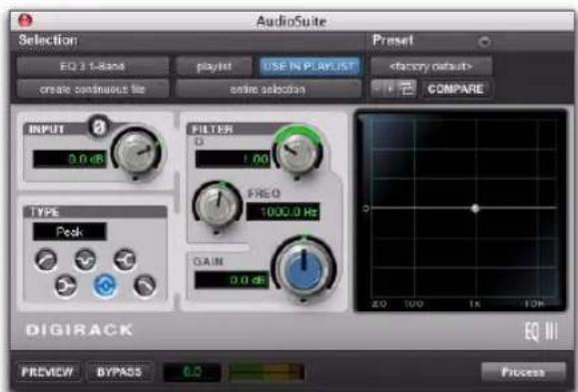The image size is (578, 392).
Task: Click the input 0.0 dB value field
Action: point(70,160)
